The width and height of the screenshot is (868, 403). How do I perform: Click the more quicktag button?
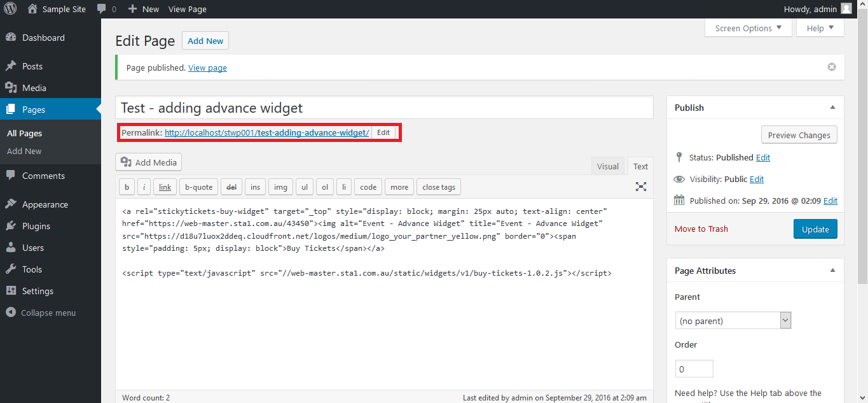pos(399,187)
